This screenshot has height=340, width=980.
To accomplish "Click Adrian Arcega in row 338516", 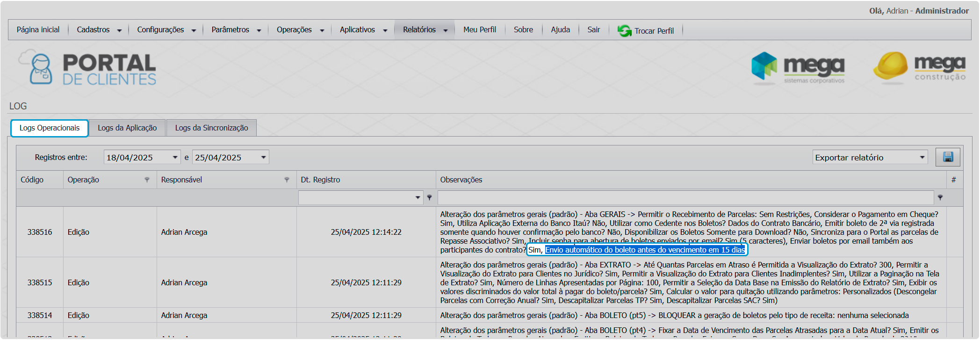I will [x=184, y=232].
